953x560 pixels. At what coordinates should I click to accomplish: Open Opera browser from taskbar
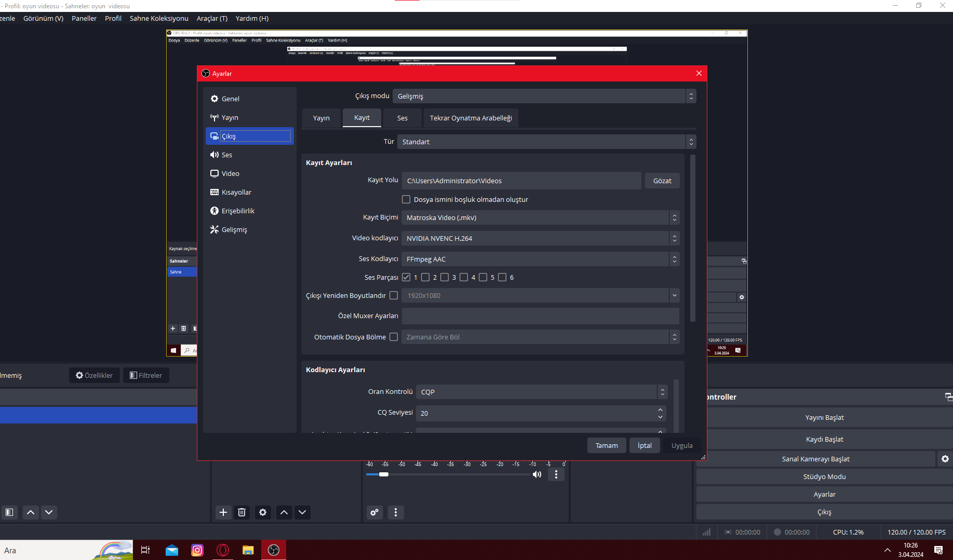(223, 550)
